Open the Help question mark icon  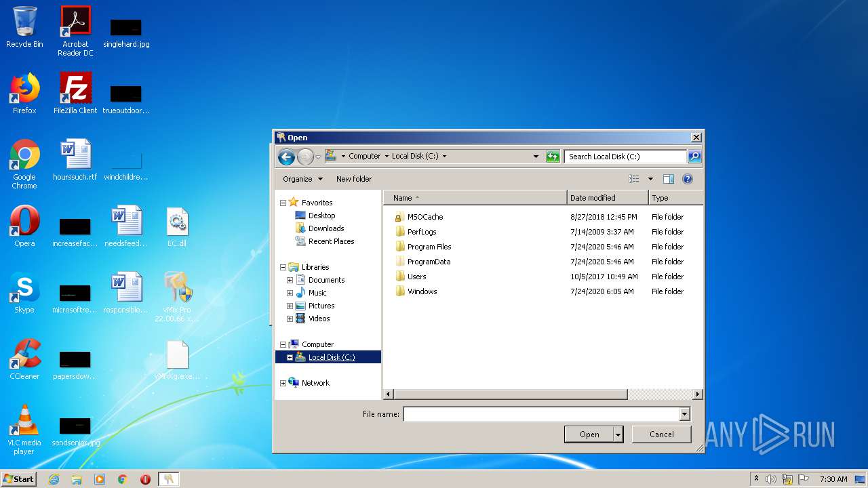pyautogui.click(x=688, y=179)
